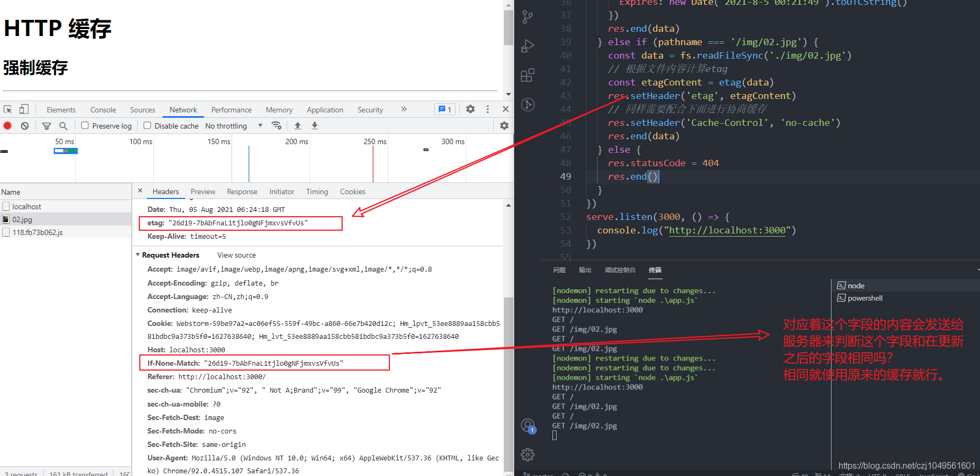Toggle device toolbar icon in DevTools
This screenshot has height=476, width=980.
24,109
